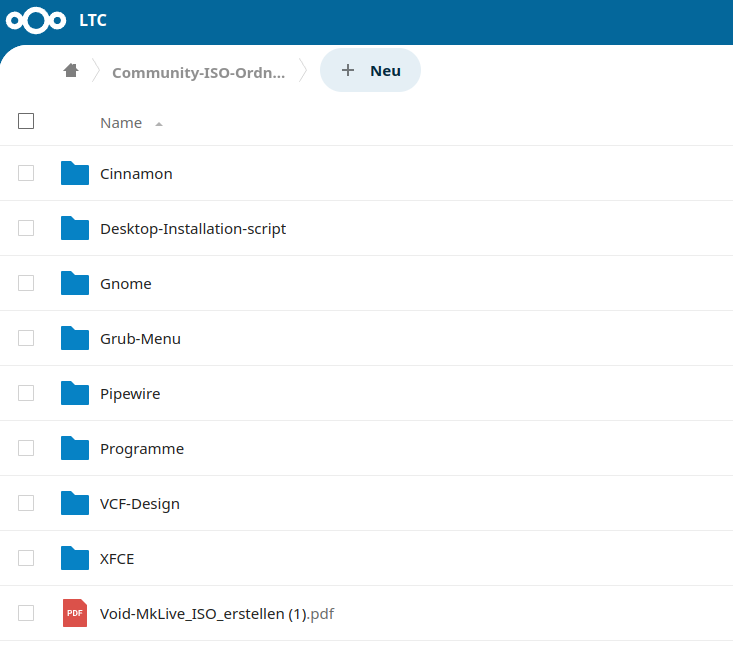Viewport: 733px width, 653px height.
Task: Open the Grub-Menu folder name
Action: [x=140, y=339]
